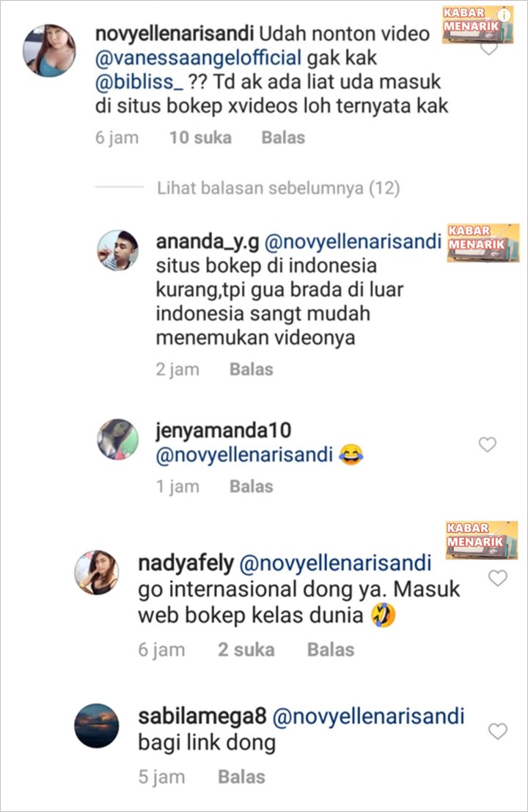Reply to novyellenarisandi's top comment via Balas
Screen dimensions: 528x812
(x=283, y=138)
